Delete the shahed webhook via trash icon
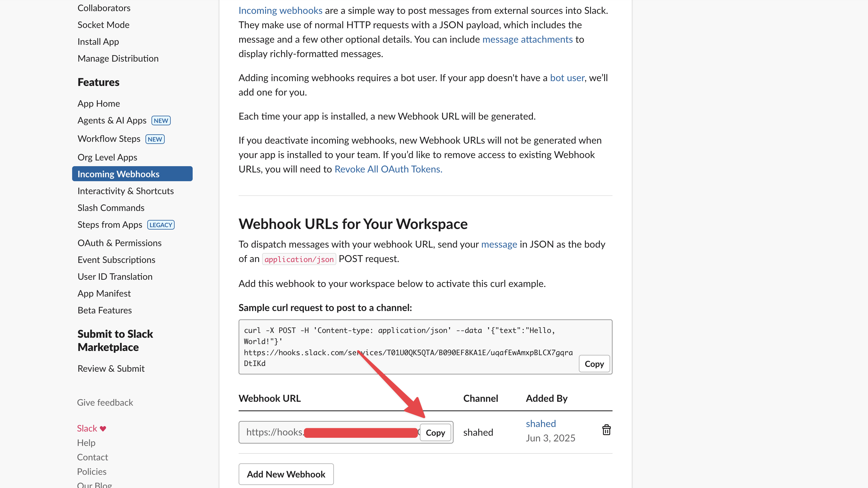868x488 pixels. (x=606, y=430)
